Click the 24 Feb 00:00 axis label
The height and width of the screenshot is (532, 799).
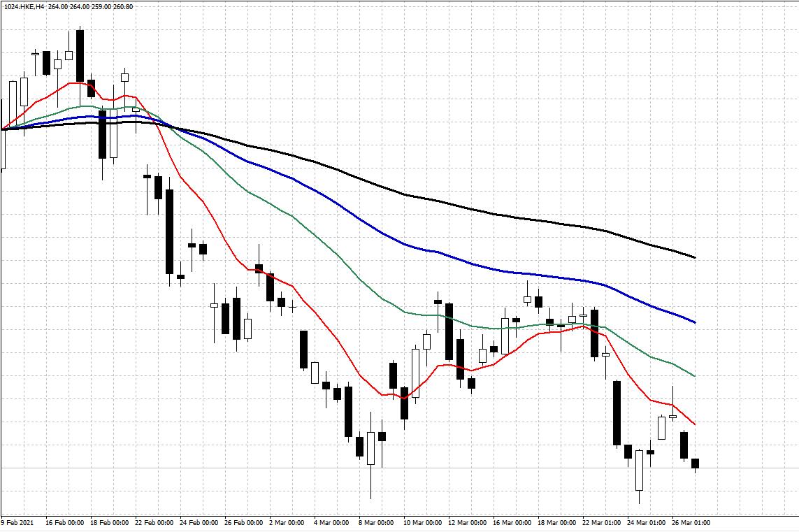199,522
